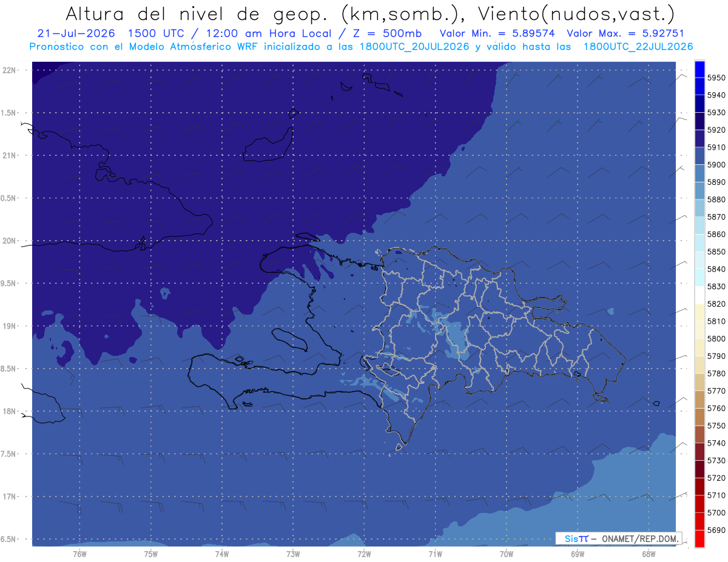The width and height of the screenshot is (728, 562).
Task: Click the "72W" longitude label
Action: click(x=364, y=554)
